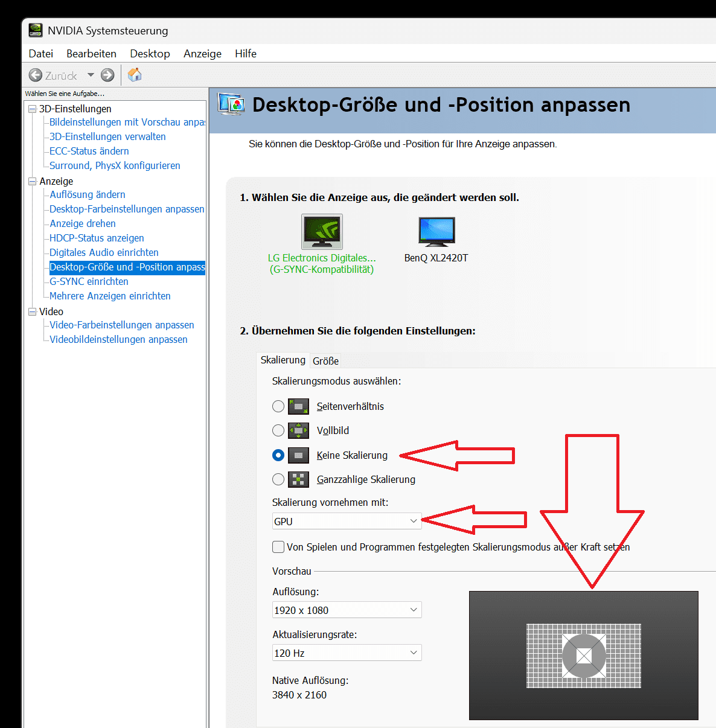
Task: Enable override scaling mode set by games checkbox
Action: [278, 547]
